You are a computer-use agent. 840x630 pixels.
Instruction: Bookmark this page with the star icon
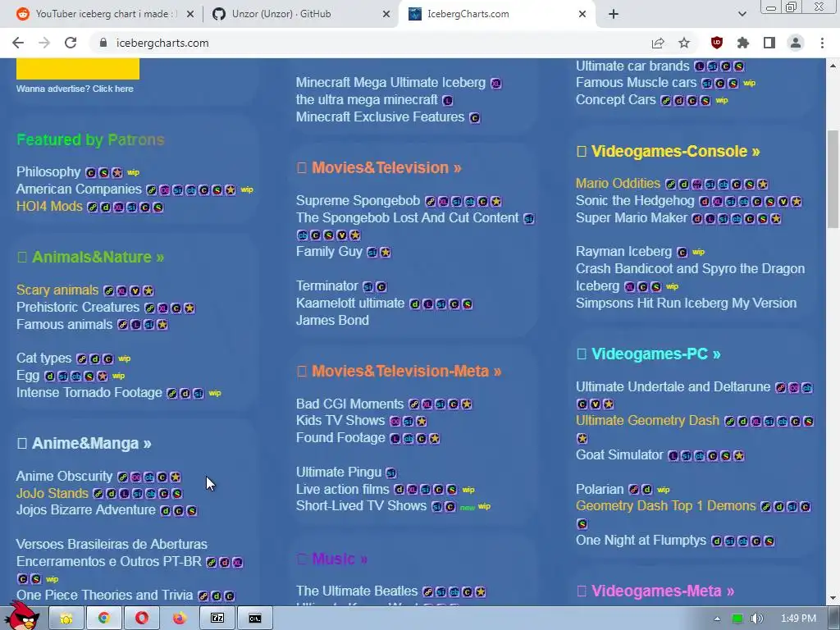pos(684,43)
